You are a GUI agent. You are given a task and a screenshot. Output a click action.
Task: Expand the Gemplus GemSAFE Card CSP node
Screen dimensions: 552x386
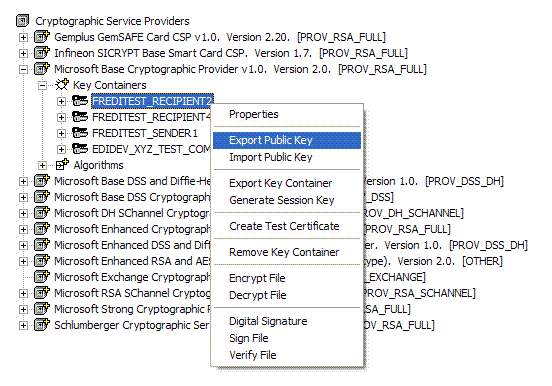23,37
